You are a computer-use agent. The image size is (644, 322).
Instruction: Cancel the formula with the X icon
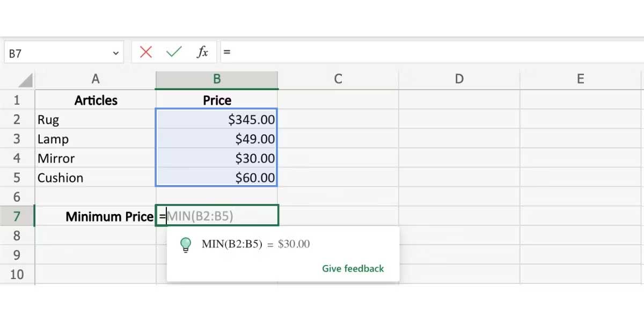[145, 52]
